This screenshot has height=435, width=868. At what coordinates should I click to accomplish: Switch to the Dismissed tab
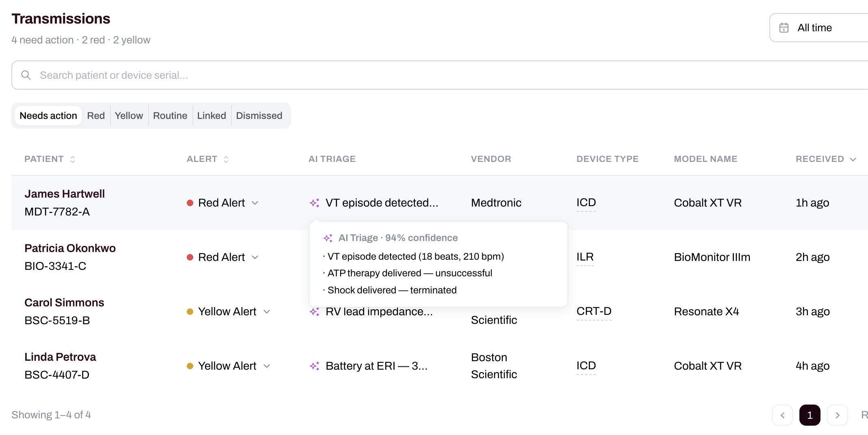tap(259, 116)
